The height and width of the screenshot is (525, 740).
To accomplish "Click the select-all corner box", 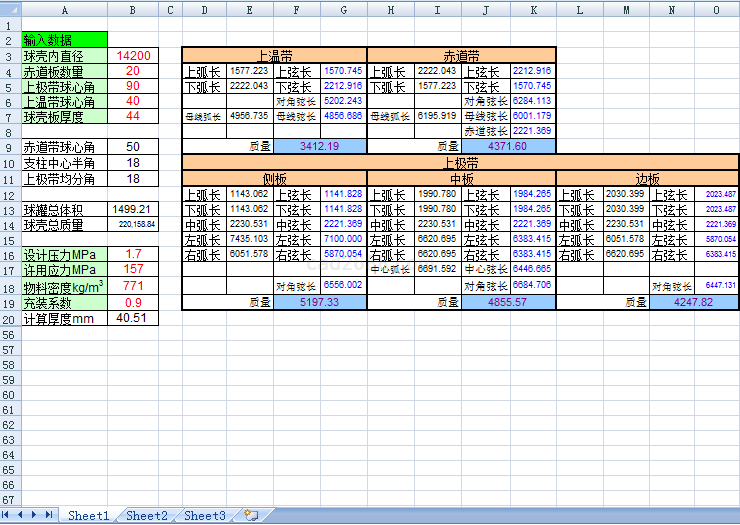I will tap(10, 10).
